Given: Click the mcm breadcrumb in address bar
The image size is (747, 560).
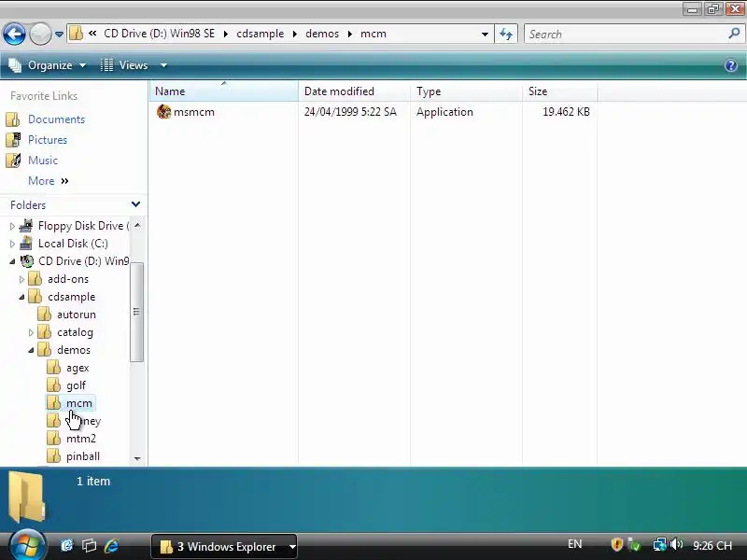Looking at the screenshot, I should click(373, 34).
